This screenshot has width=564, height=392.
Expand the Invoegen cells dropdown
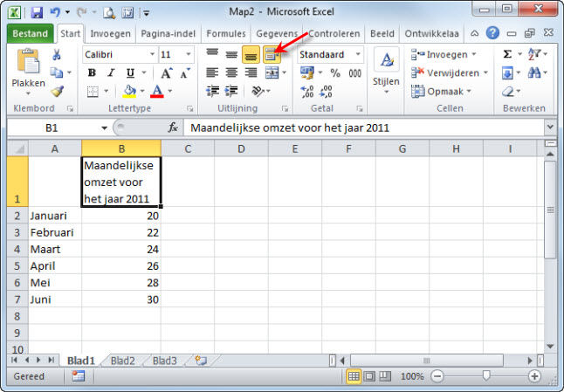click(x=474, y=54)
